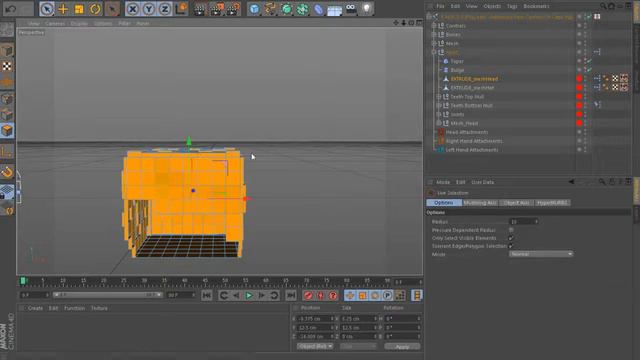Click the timeline preview range slider

point(107,295)
